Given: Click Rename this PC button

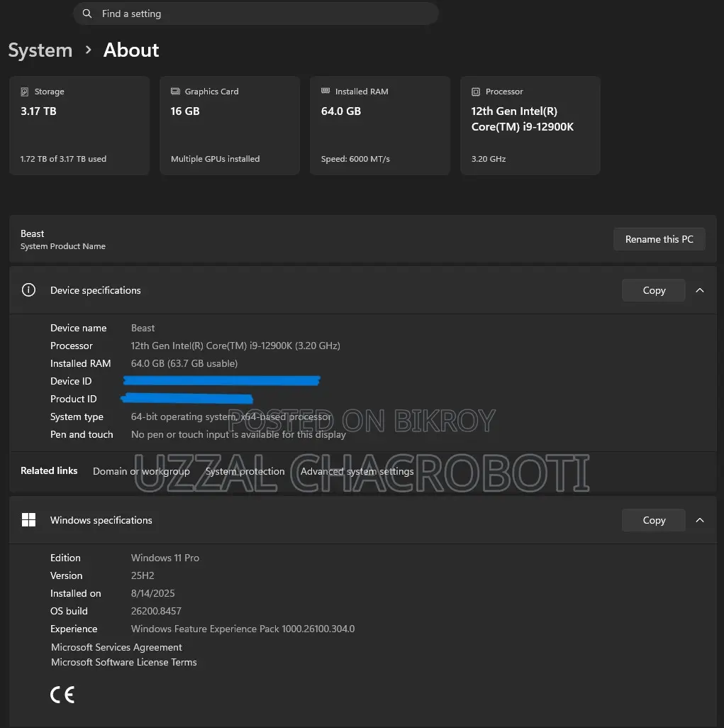Looking at the screenshot, I should 659,239.
